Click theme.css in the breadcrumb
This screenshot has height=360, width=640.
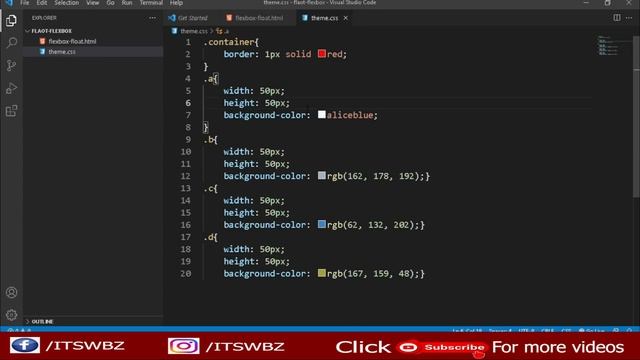[x=193, y=31]
